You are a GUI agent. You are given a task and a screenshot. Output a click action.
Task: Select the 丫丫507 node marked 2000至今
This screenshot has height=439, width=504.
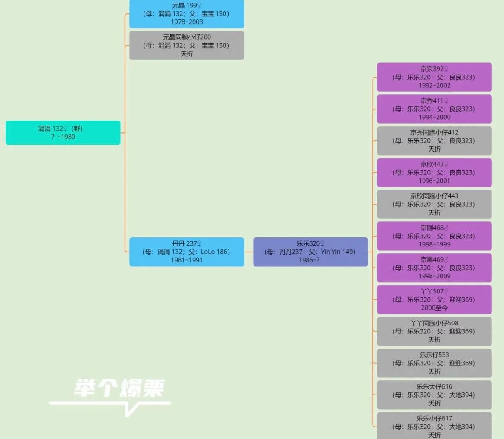(434, 299)
